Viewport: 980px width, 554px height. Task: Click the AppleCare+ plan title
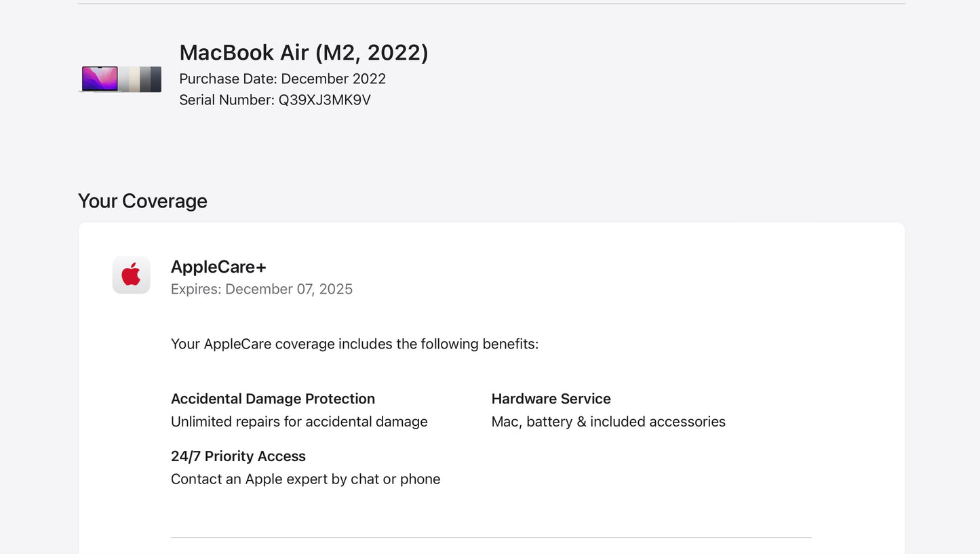tap(218, 266)
